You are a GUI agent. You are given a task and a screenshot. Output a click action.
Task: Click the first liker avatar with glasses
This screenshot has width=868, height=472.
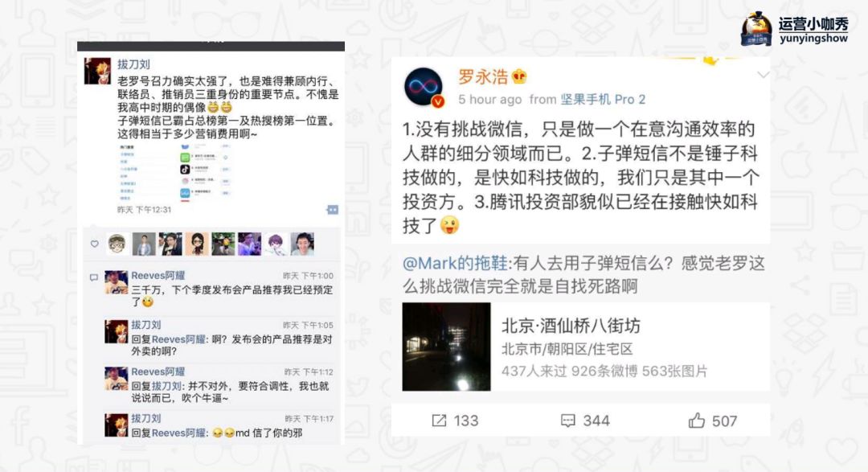117,244
